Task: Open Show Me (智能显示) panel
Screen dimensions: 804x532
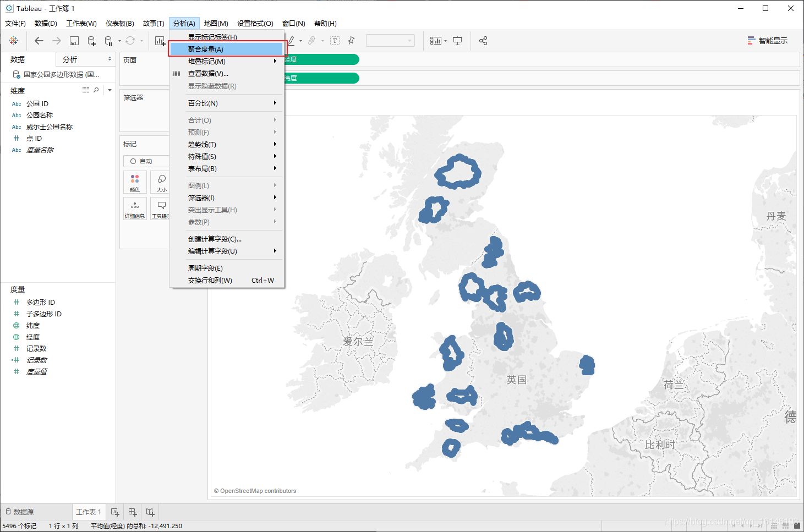Action: coord(767,41)
